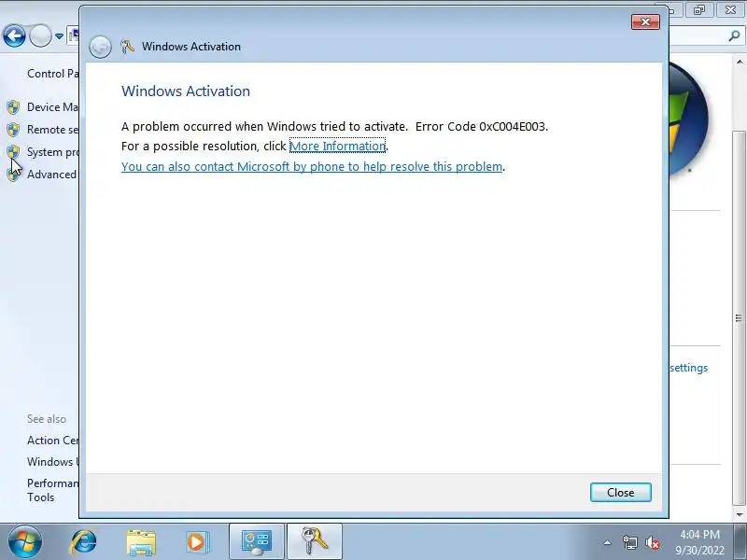The height and width of the screenshot is (560, 747).
Task: Click the Device Manager shield icon
Action: click(x=13, y=107)
